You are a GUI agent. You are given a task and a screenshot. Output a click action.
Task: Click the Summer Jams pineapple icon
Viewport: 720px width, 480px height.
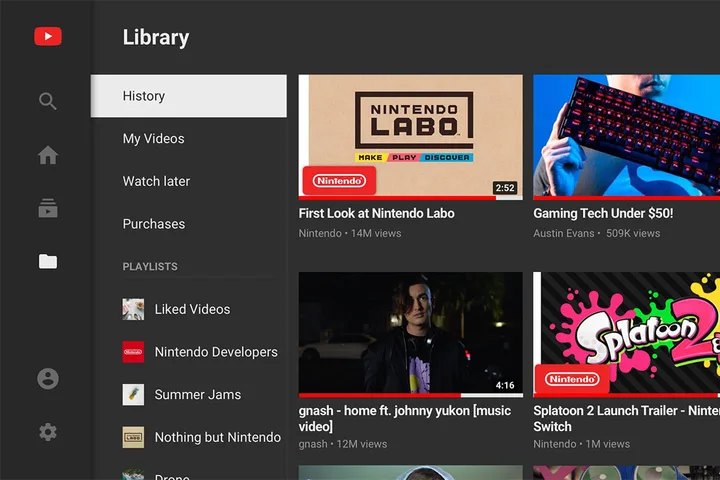click(133, 395)
